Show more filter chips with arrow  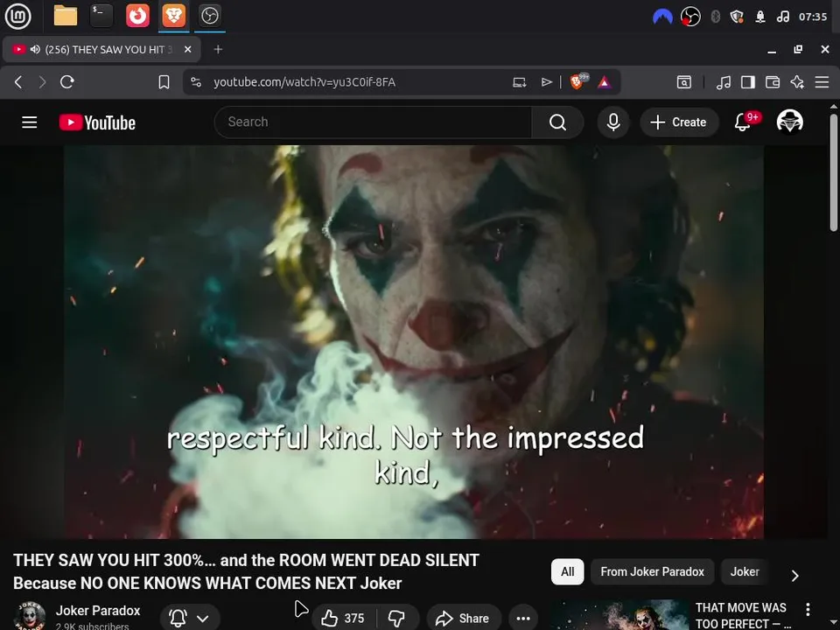[795, 576]
